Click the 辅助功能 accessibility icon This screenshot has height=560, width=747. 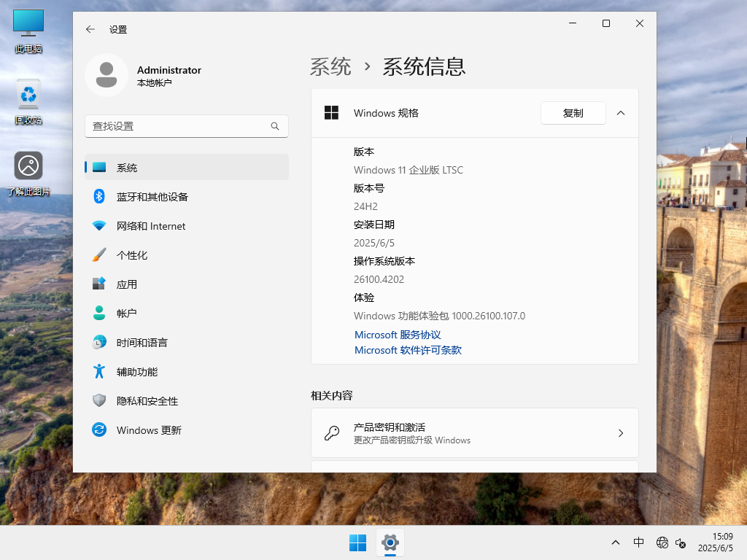[99, 371]
